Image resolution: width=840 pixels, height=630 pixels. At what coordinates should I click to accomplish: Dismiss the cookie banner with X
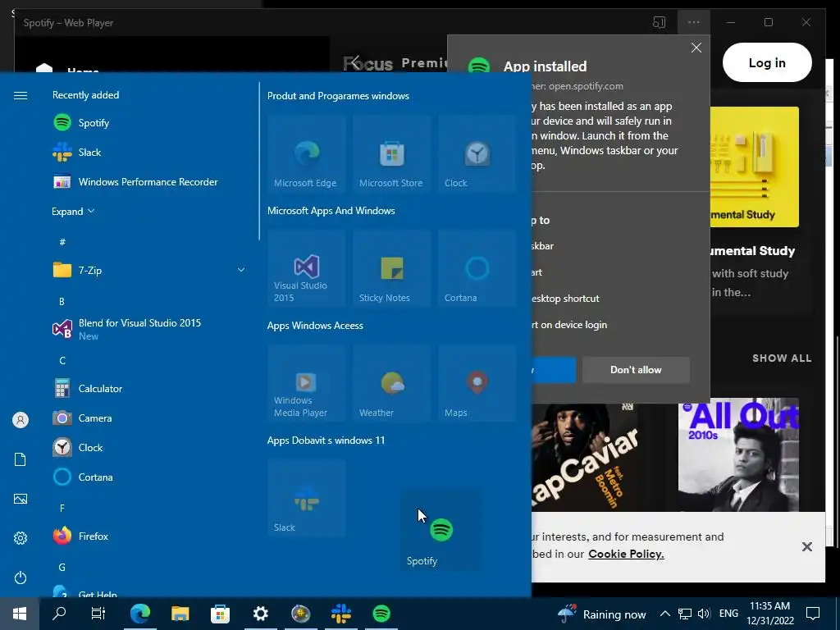[x=807, y=546]
